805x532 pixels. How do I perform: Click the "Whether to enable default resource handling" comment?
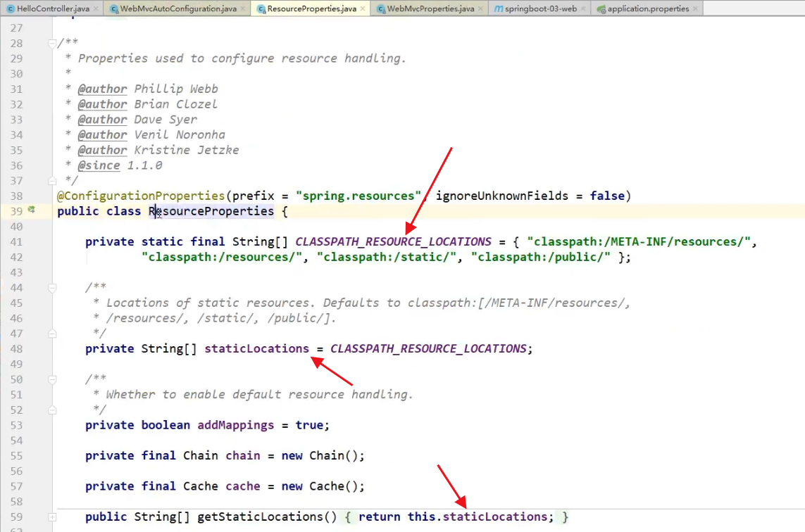click(x=259, y=395)
